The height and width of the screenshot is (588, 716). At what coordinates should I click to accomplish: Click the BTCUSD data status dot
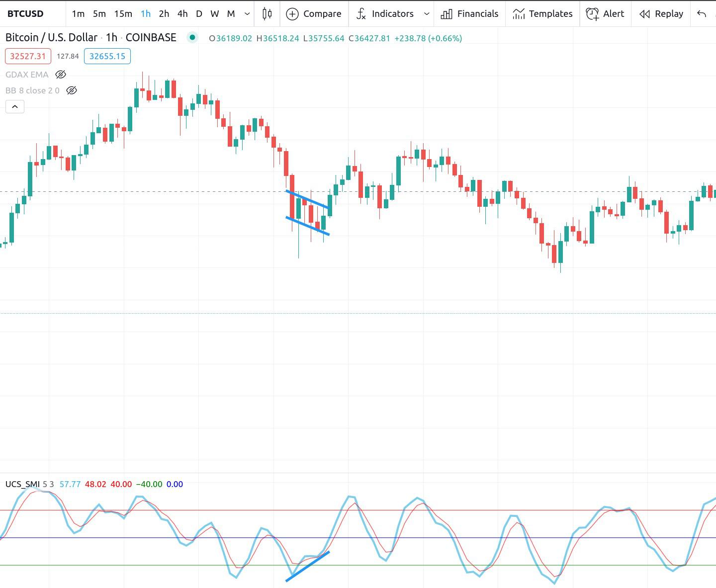[x=192, y=37]
